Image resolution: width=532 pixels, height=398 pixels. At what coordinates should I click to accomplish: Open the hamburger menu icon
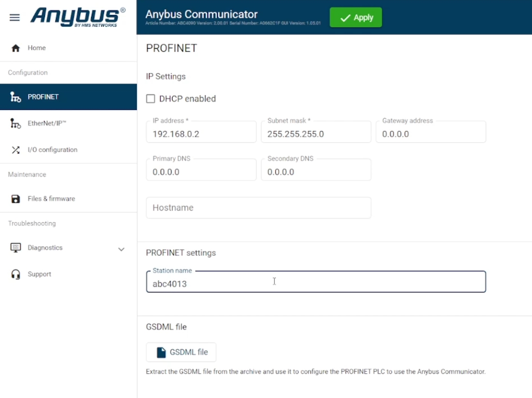click(x=14, y=17)
